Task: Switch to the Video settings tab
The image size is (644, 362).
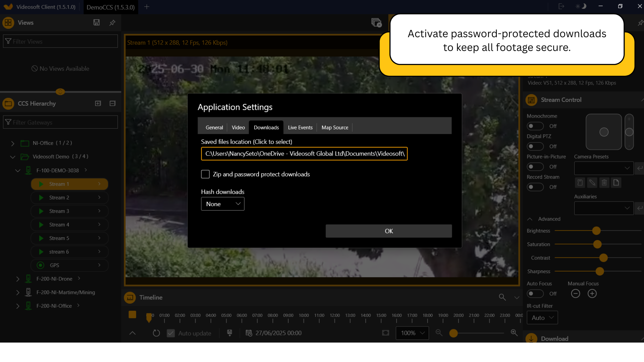Action: (x=238, y=127)
